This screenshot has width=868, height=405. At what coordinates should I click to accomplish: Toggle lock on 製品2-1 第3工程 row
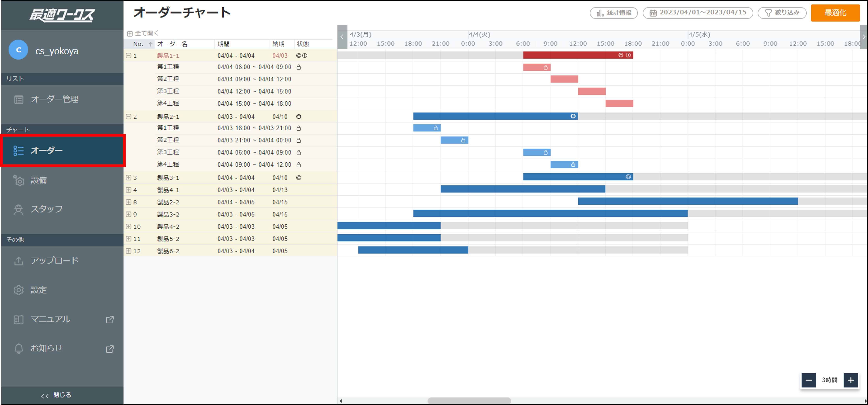pos(298,152)
